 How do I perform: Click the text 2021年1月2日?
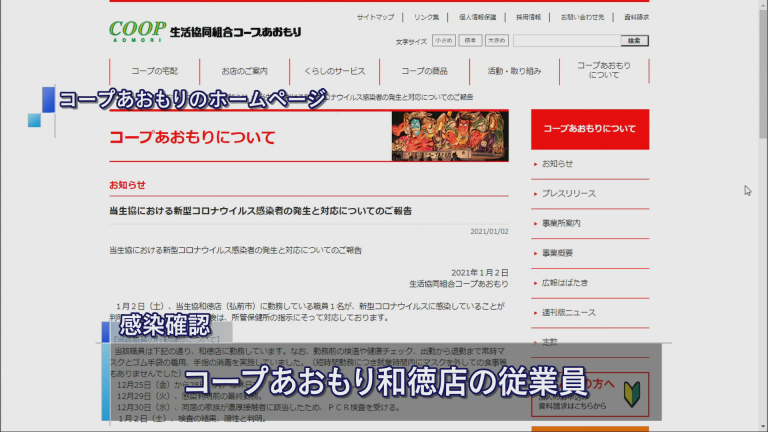pyautogui.click(x=480, y=273)
